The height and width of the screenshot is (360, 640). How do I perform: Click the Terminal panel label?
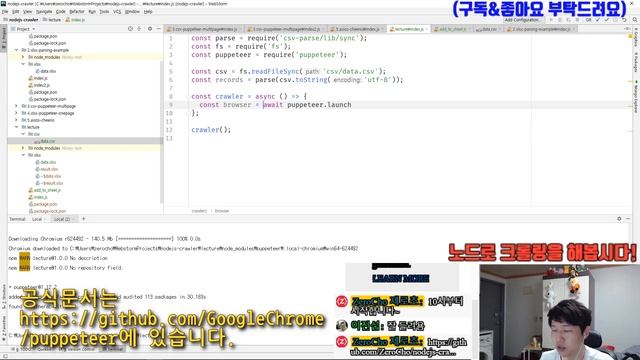pyautogui.click(x=17, y=219)
